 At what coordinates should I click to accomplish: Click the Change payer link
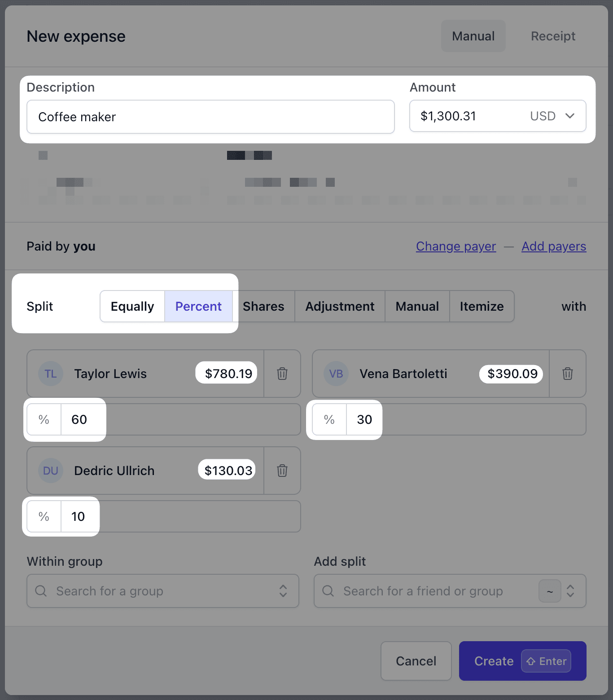(456, 246)
